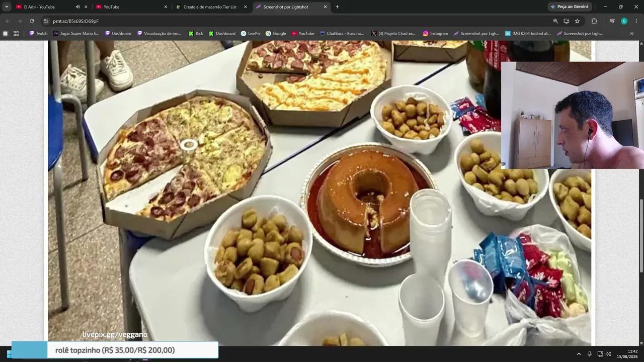Open the Visualização de mo... bookmark
This screenshot has width=644, height=362.
159,34
